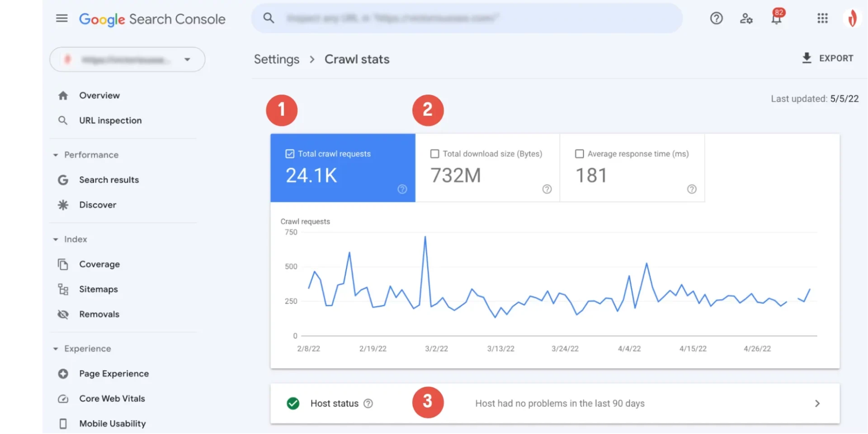Click the green Host status checkmark icon

(293, 403)
